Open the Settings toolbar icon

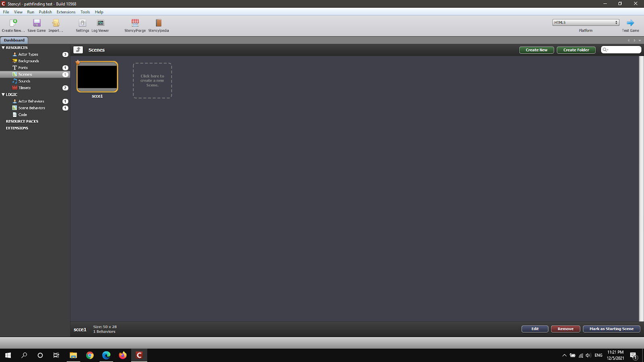tap(83, 23)
